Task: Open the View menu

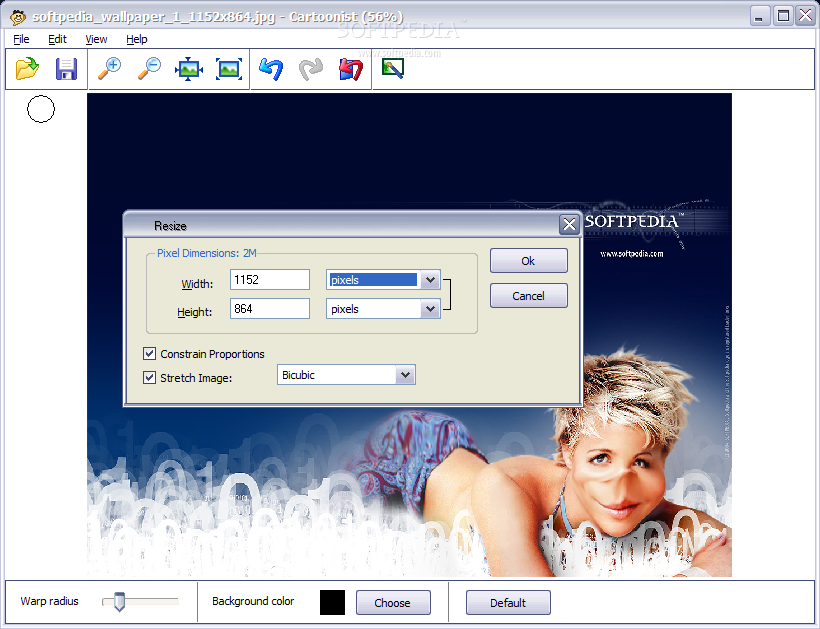Action: pyautogui.click(x=96, y=39)
